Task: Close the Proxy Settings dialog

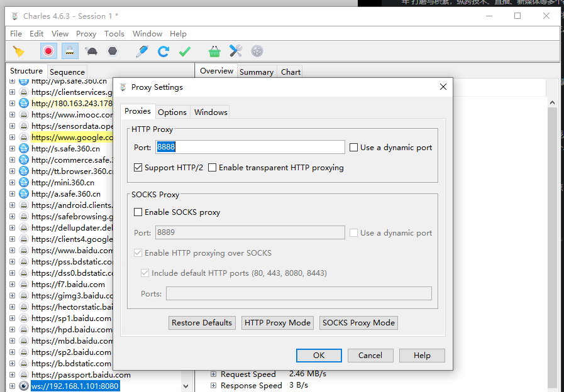Action: click(443, 87)
